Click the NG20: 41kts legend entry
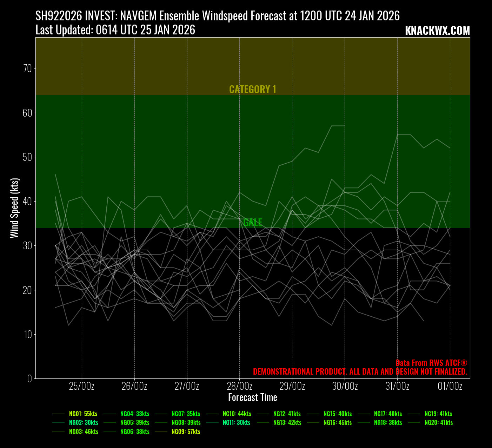Viewport: 492px width, 448px height. point(438,423)
